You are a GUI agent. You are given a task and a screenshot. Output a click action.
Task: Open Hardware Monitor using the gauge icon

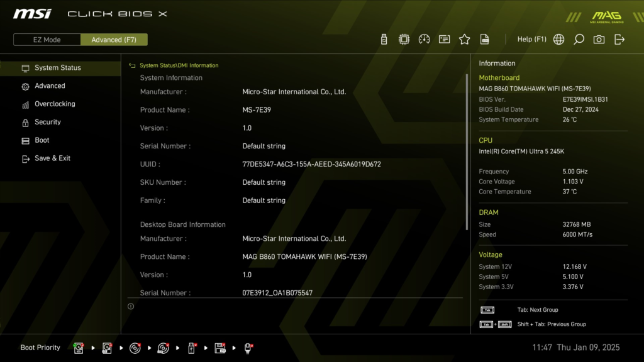coord(424,38)
